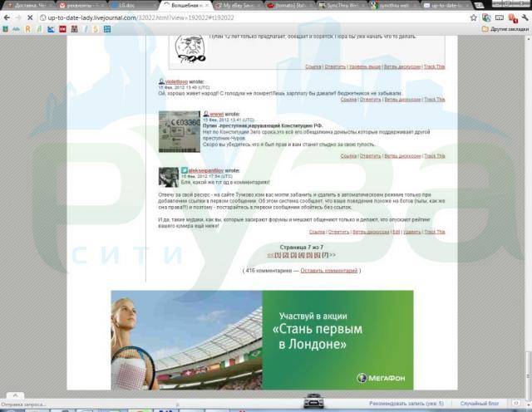
Task: Open the green leaf bookmark icon
Action: [x=39, y=30]
